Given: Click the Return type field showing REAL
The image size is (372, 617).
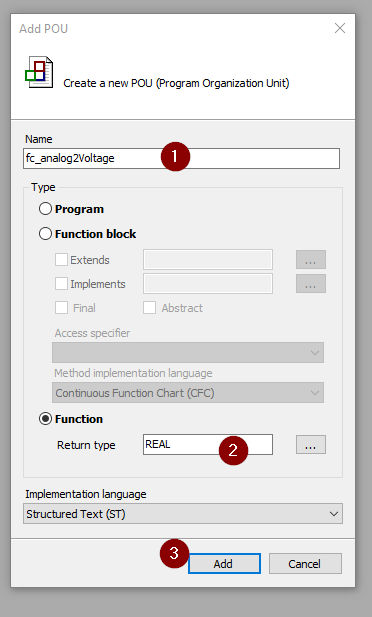Looking at the screenshot, I should tap(207, 445).
